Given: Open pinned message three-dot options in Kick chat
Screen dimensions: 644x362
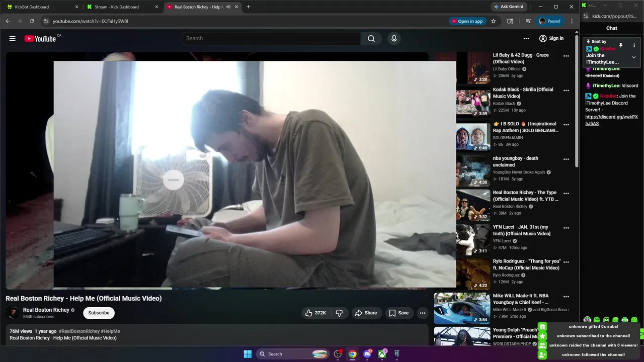Looking at the screenshot, I should [634, 45].
